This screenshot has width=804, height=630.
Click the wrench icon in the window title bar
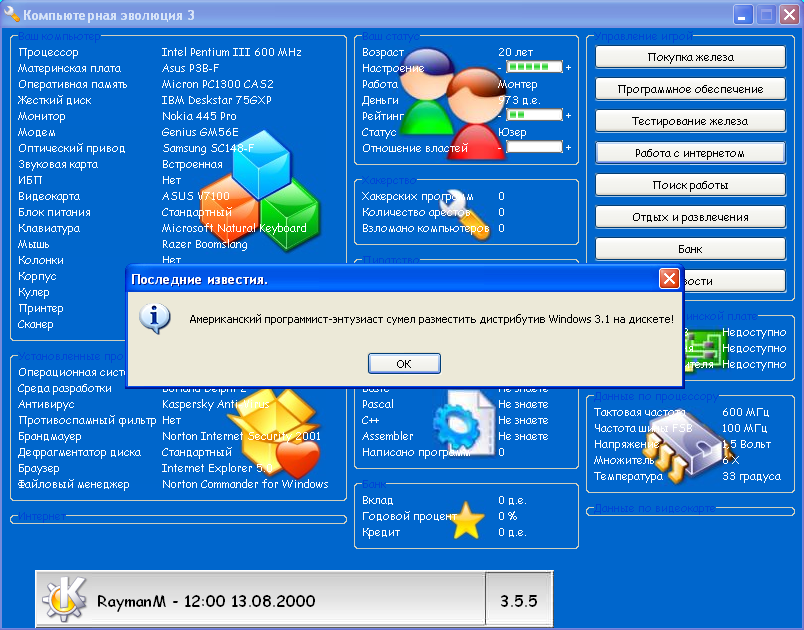pos(11,14)
